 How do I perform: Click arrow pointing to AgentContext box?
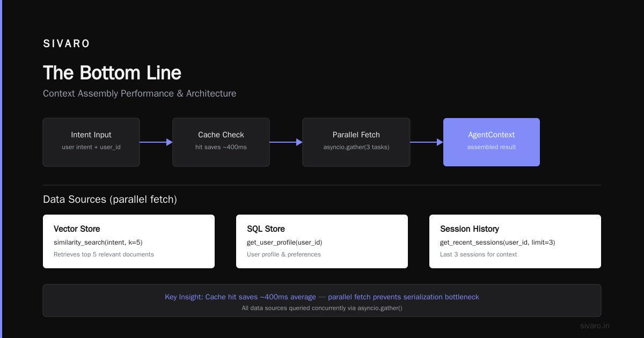tap(427, 142)
